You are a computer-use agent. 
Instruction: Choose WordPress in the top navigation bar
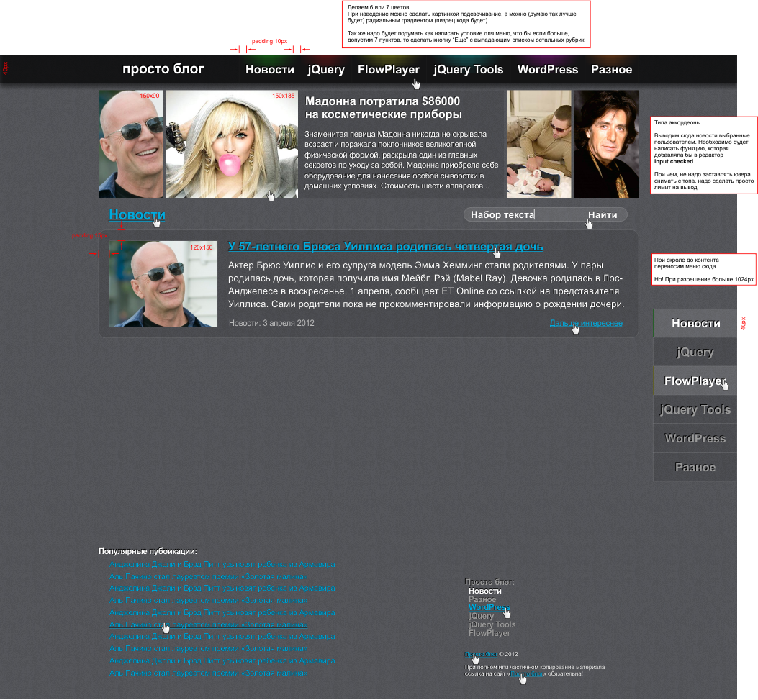547,70
